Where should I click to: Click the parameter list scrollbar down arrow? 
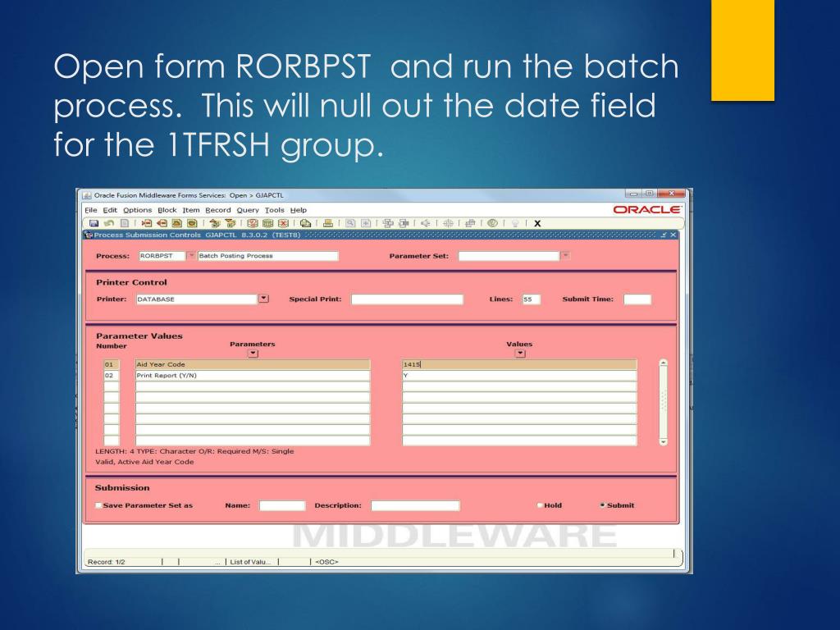point(663,442)
